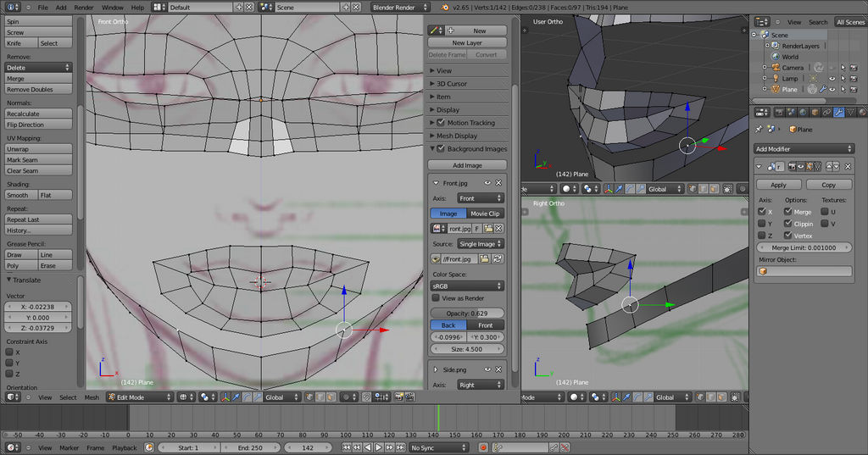Open the modifiers wrench tab in Properties
Image resolution: width=868 pixels, height=455 pixels.
(x=839, y=112)
